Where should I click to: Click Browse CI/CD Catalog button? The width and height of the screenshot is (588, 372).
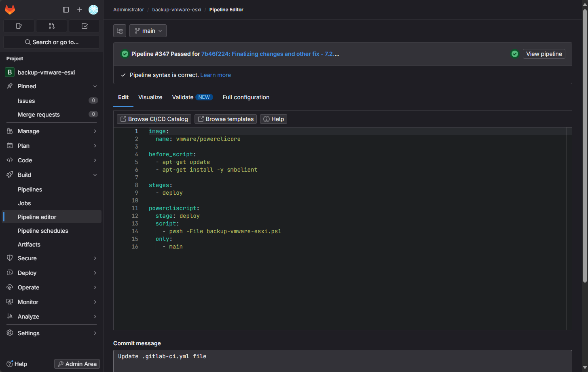[x=154, y=119]
